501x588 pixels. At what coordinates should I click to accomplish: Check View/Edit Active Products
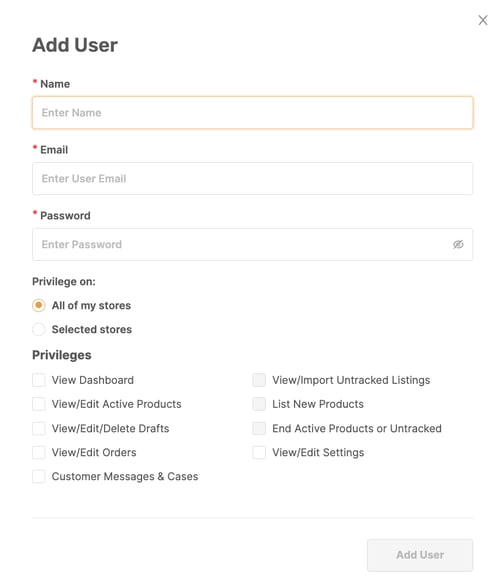click(39, 404)
